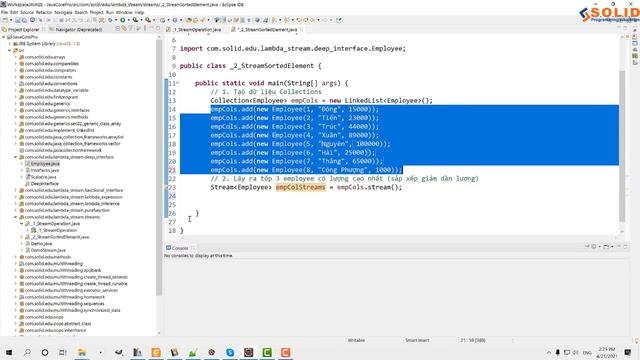Open the File menu

click(x=4, y=12)
